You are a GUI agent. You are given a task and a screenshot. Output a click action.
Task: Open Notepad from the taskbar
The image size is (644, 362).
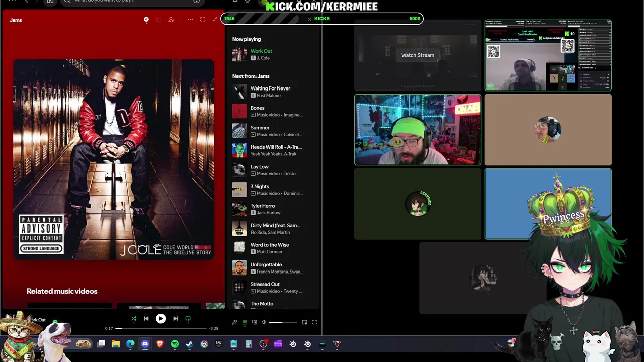pyautogui.click(x=233, y=344)
